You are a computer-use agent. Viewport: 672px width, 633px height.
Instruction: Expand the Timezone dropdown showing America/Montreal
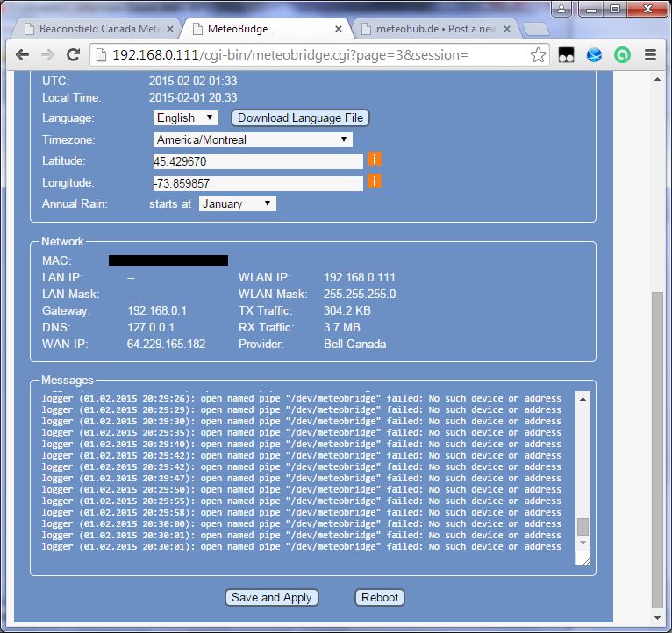click(252, 139)
